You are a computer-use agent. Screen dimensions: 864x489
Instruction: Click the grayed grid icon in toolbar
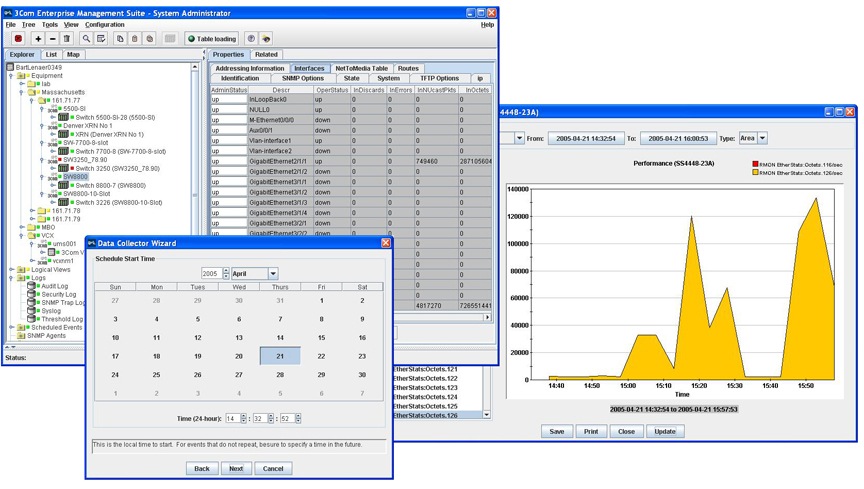click(170, 39)
